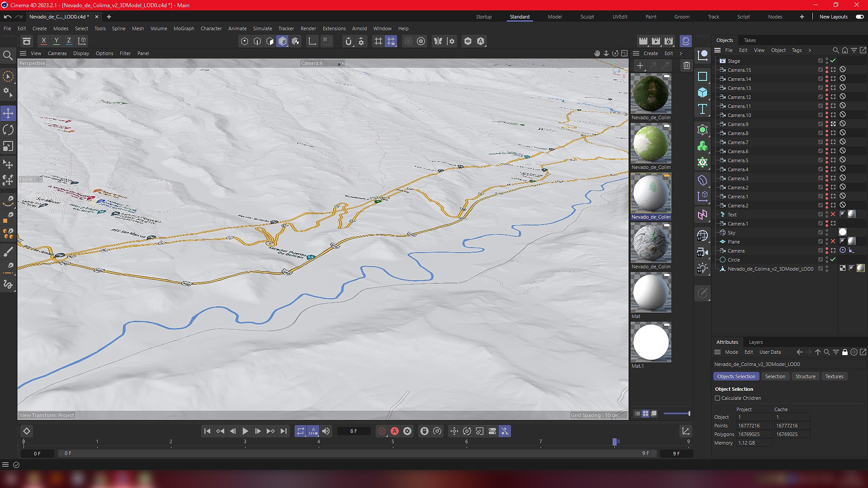Open new project tab plus button

[x=108, y=17]
